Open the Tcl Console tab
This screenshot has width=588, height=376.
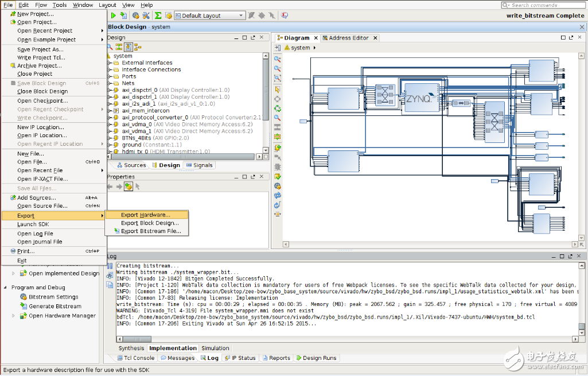tap(139, 358)
